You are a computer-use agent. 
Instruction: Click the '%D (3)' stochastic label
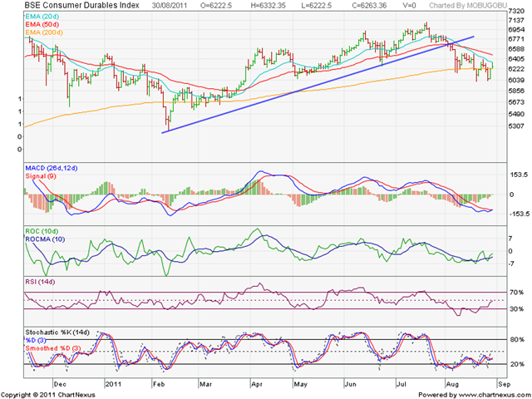click(36, 340)
